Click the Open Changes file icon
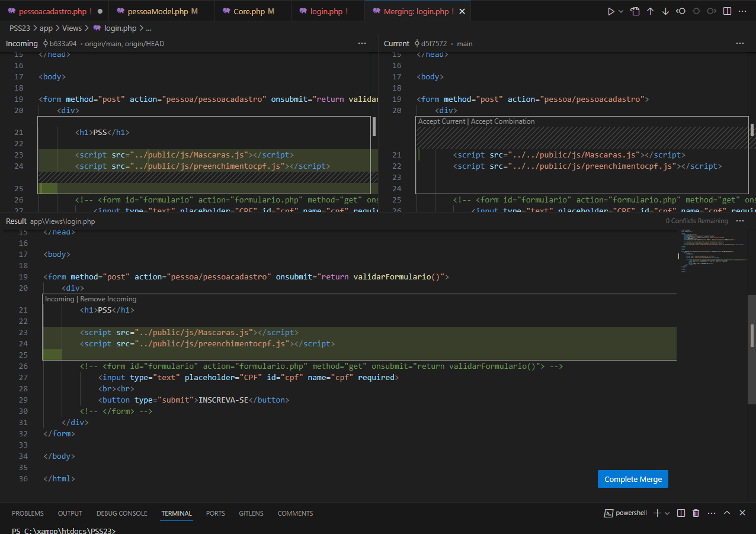Viewport: 756px width, 534px height. coord(635,11)
